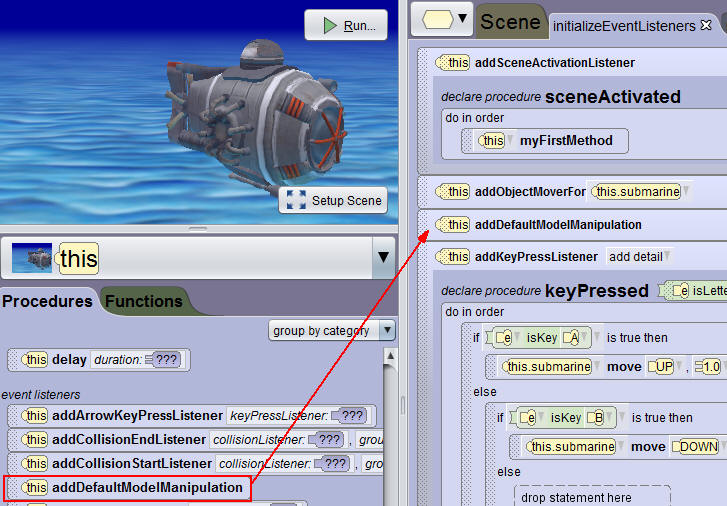Click scroll up arrow in procedures list
This screenshot has height=506, width=727.
click(x=390, y=356)
